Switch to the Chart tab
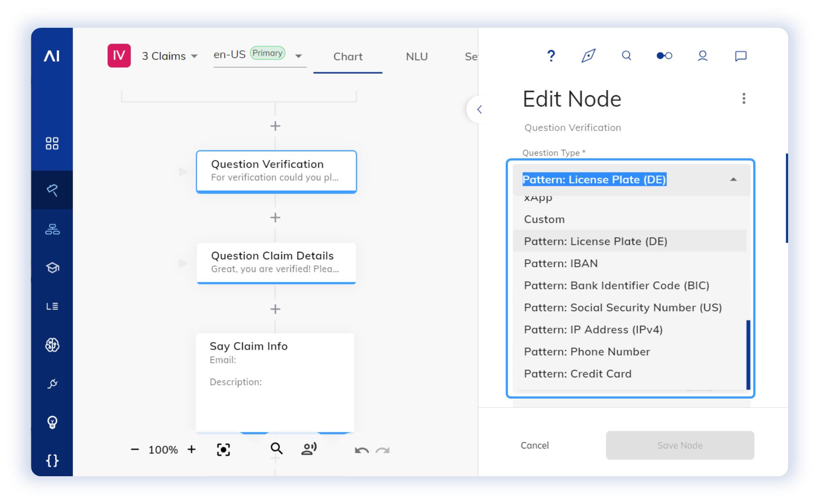The height and width of the screenshot is (504, 819). coord(348,56)
